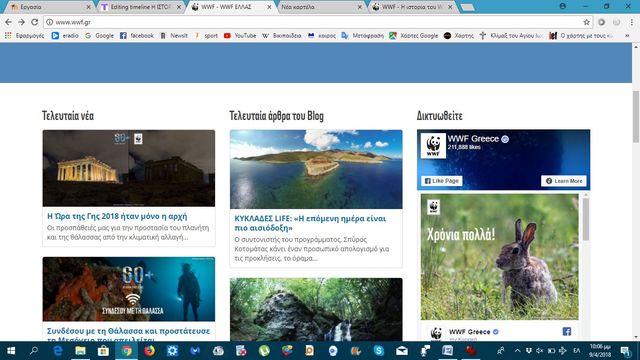Open the NewsIt bookmark

[x=174, y=36]
